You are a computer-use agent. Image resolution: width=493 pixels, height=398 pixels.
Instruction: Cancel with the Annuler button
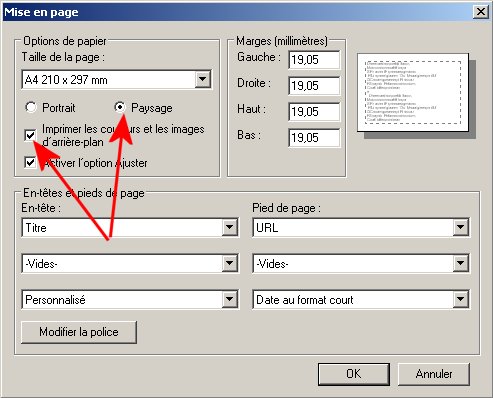(434, 374)
